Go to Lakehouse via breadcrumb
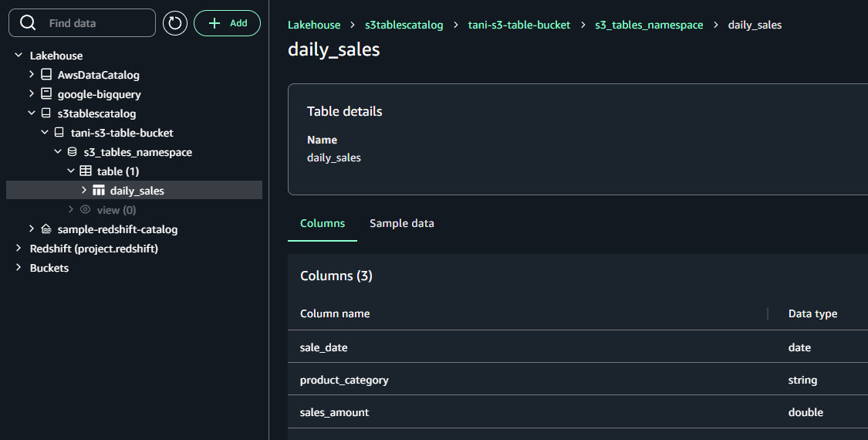The image size is (868, 440). [x=314, y=25]
